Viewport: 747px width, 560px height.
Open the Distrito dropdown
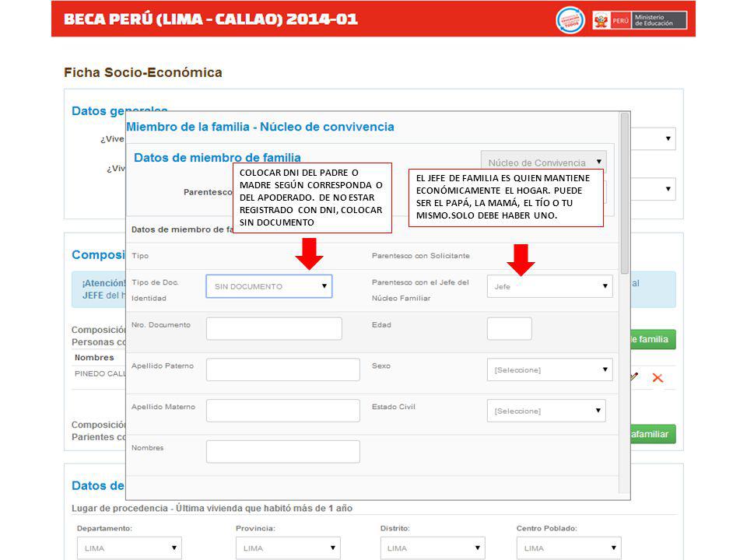433,548
